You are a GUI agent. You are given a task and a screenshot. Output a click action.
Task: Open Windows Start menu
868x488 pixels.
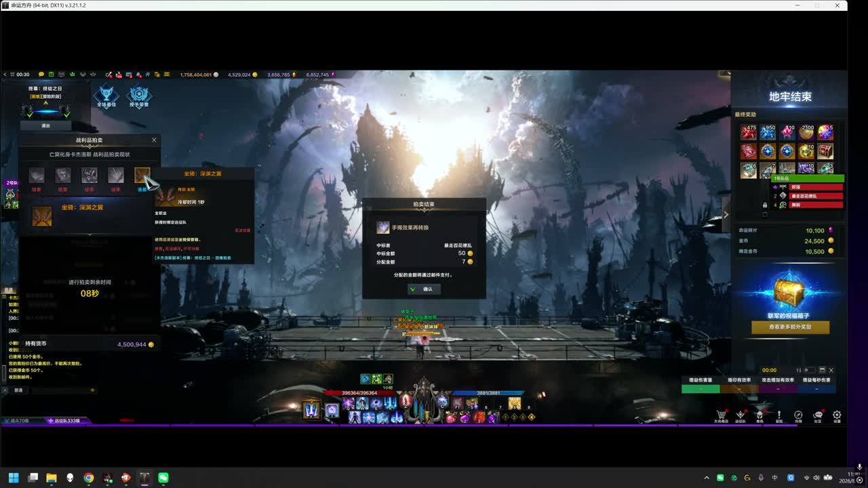click(x=14, y=478)
